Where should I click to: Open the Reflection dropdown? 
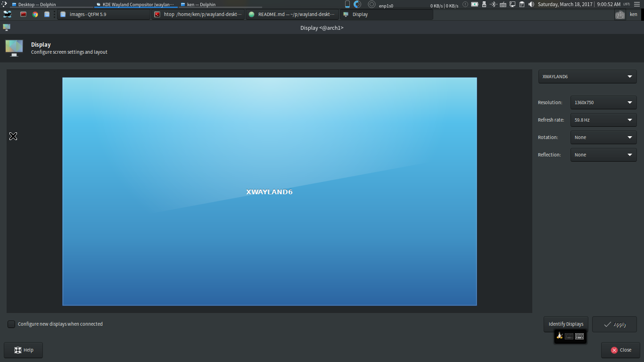[x=603, y=155]
